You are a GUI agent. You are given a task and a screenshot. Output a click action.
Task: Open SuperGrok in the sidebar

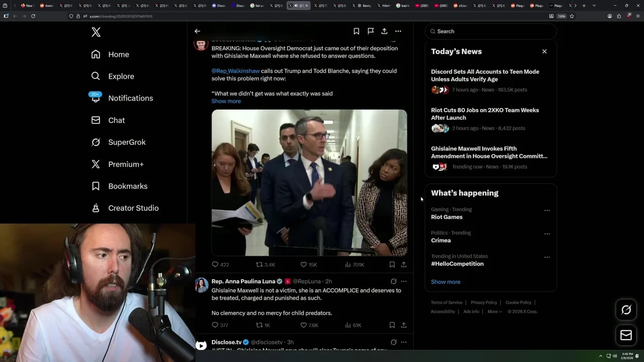click(118, 142)
